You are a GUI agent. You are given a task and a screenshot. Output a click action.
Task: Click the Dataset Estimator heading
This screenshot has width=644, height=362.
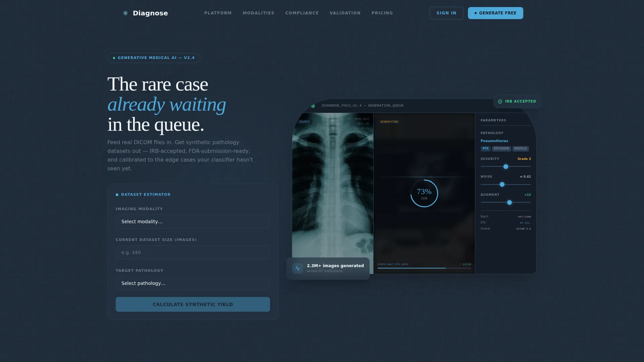(146, 195)
